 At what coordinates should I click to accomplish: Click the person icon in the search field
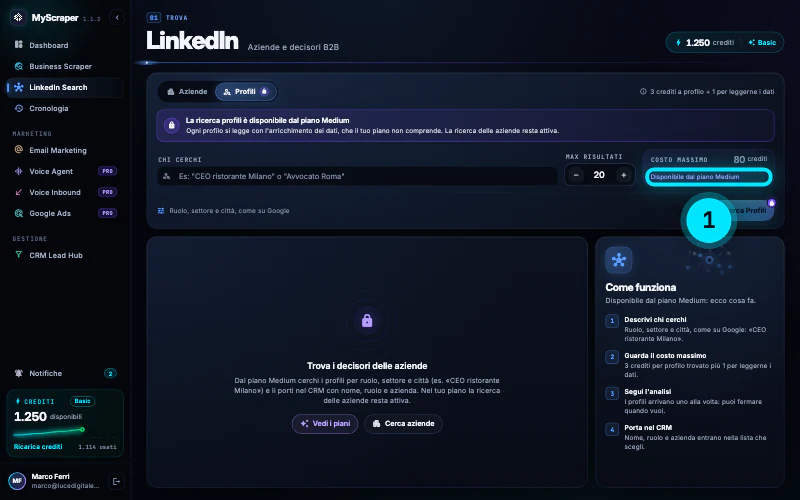[166, 176]
